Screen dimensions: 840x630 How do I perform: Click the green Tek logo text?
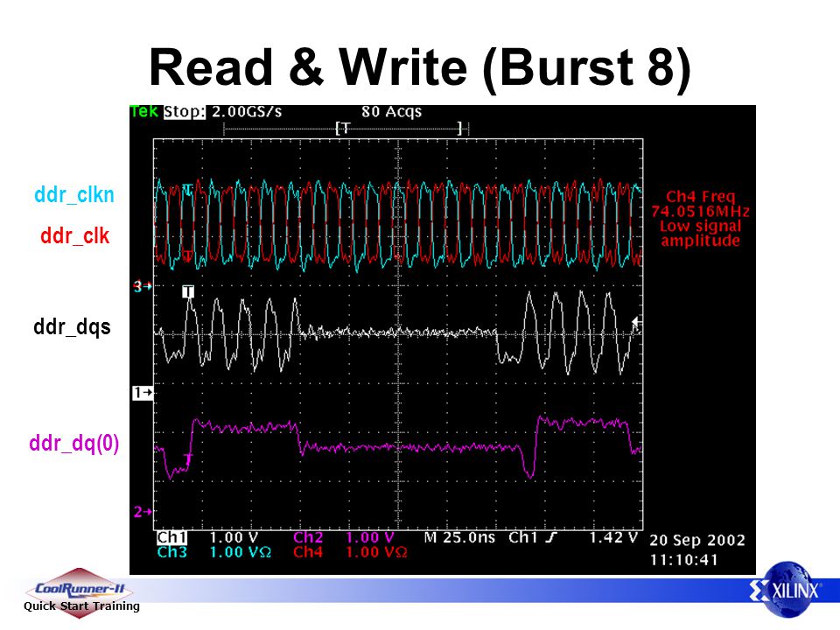coord(144,111)
